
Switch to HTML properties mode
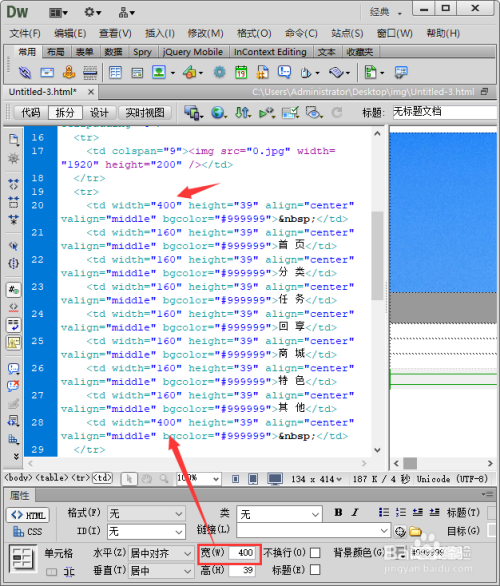pyautogui.click(x=28, y=515)
